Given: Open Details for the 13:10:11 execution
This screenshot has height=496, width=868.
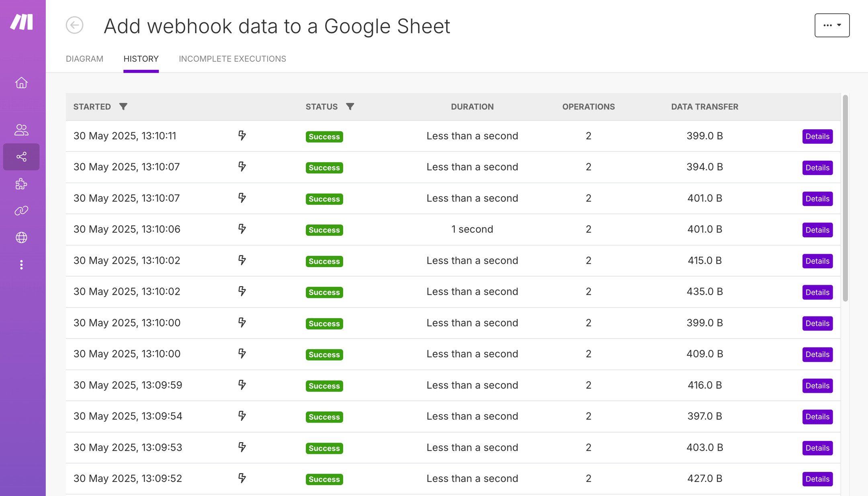Looking at the screenshot, I should [817, 136].
